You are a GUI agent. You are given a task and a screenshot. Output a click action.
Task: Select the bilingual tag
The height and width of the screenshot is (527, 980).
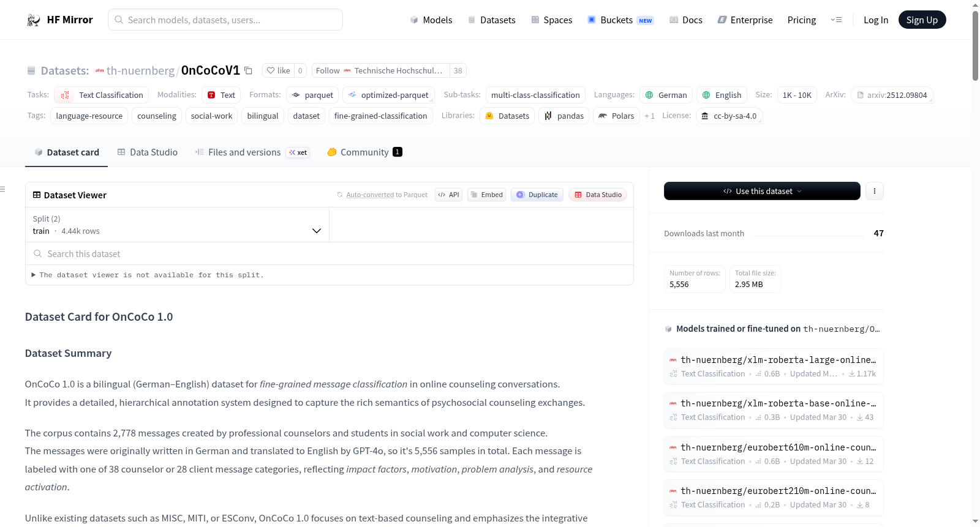tap(263, 116)
